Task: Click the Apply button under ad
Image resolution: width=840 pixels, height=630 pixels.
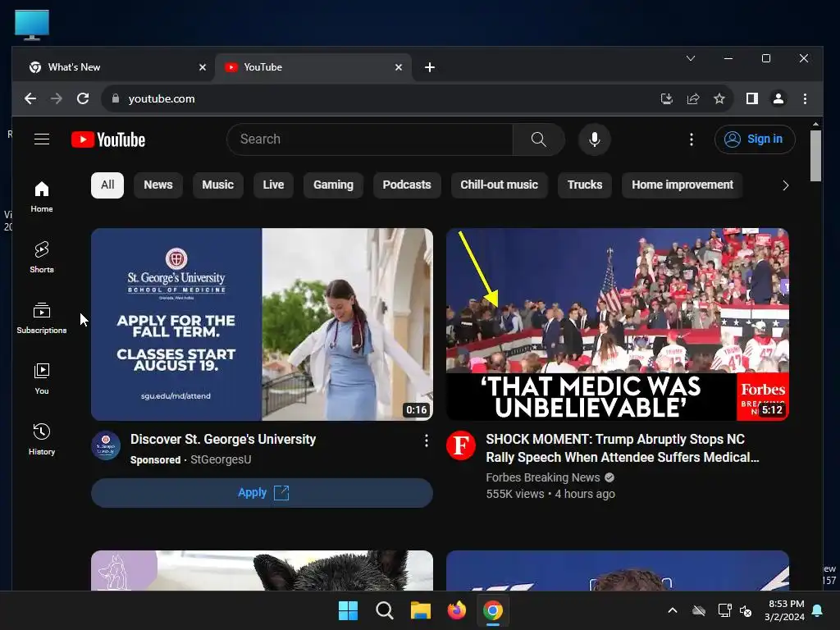Action: tap(262, 493)
